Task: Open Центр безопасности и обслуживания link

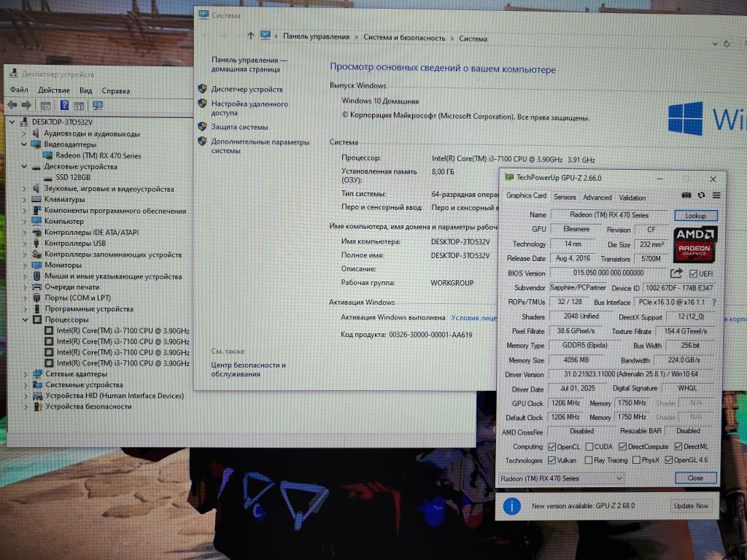Action: point(248,369)
